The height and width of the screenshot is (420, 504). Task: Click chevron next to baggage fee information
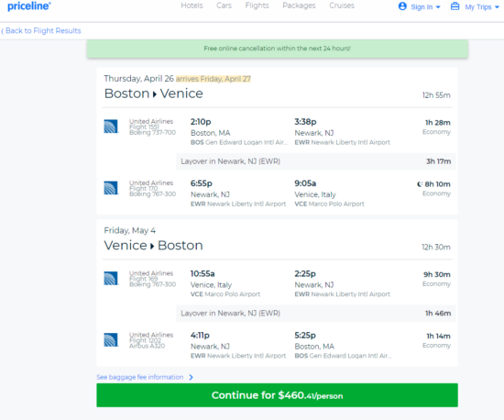click(191, 377)
